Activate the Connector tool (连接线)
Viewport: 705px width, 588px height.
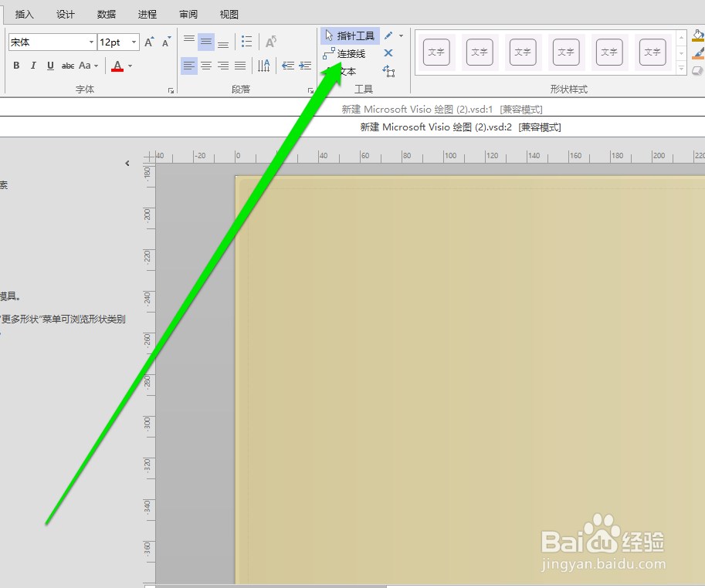pyautogui.click(x=344, y=54)
